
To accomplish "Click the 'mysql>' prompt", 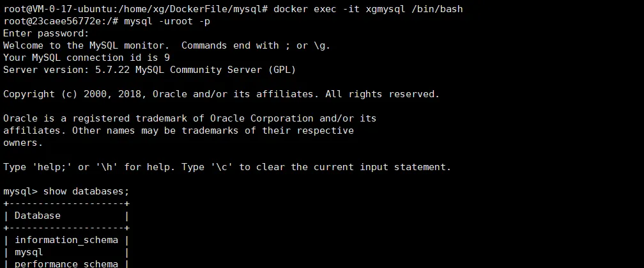I will [x=20, y=191].
